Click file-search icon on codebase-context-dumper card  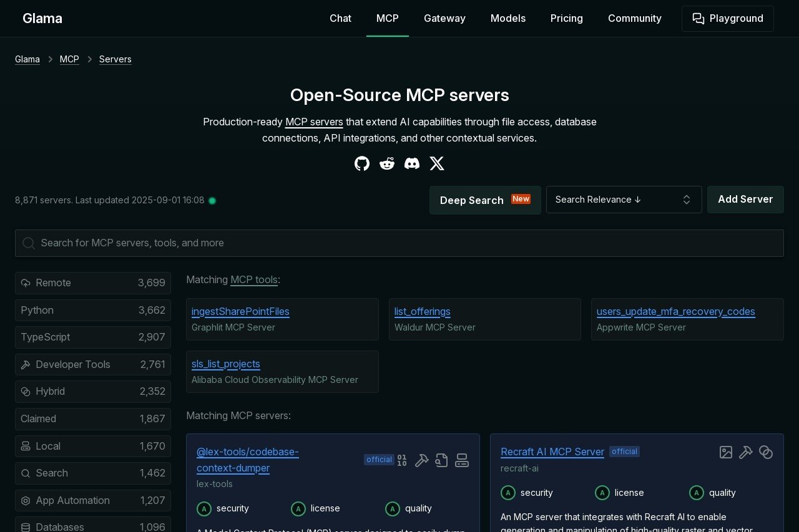pos(442,460)
